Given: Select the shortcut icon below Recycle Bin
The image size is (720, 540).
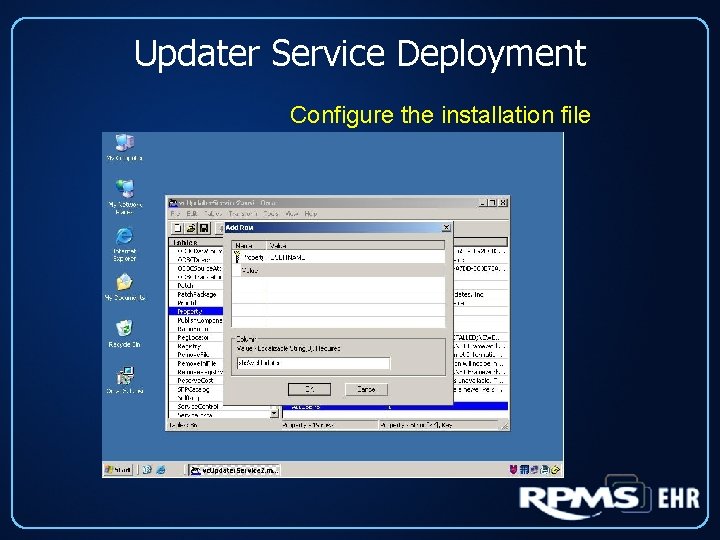Looking at the screenshot, I should tap(125, 380).
